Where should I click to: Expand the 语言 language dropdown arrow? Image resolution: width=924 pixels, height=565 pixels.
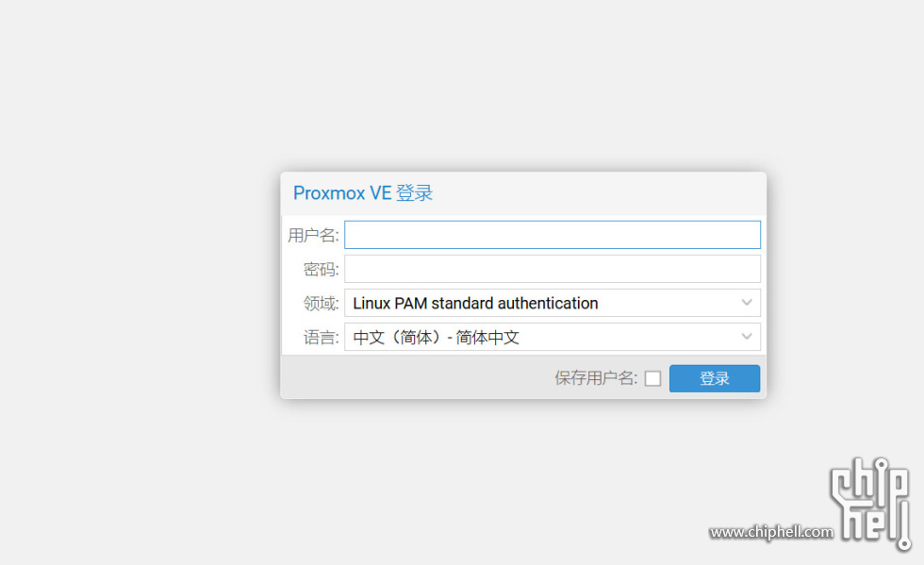[x=747, y=337]
